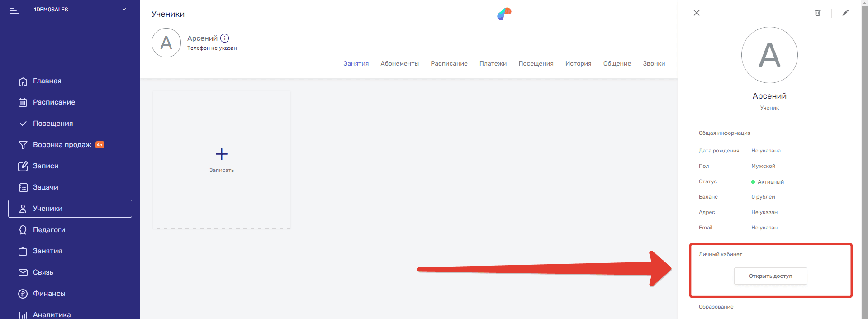This screenshot has height=319, width=868.
Task: Open Главная from the sidebar
Action: pyautogui.click(x=47, y=81)
